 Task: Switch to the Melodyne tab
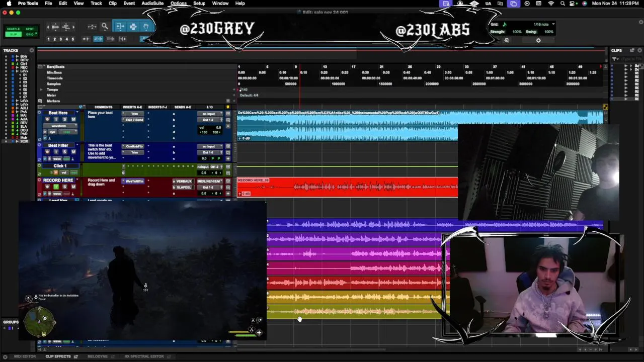tap(98, 356)
